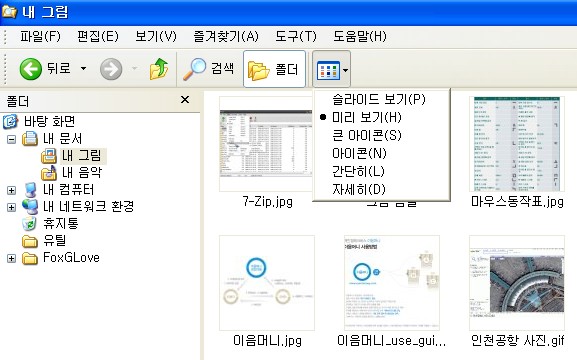Click the Views icon in toolbar
Viewport: 577px width, 360px height.
[328, 70]
